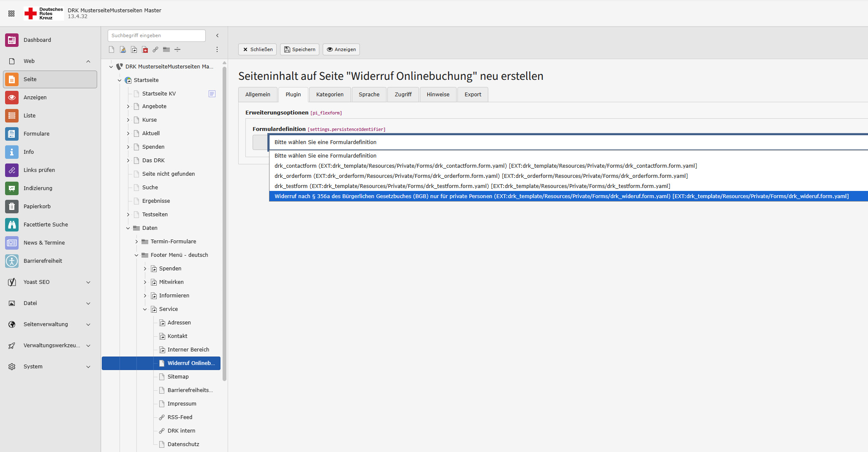This screenshot has width=868, height=452.
Task: Open the Info module
Action: click(50, 152)
